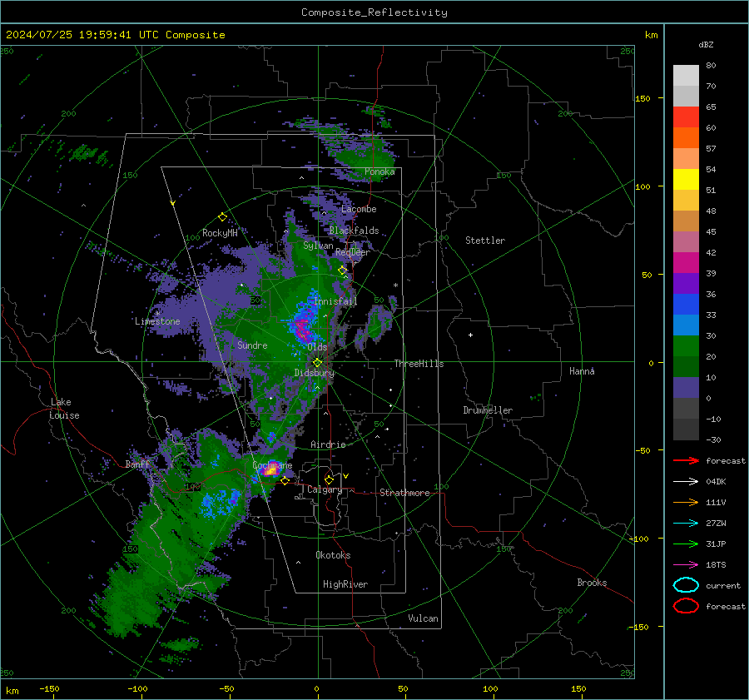Click the orange 57-60 dBZ color band
Image resolution: width=749 pixels, height=700 pixels.
(686, 138)
